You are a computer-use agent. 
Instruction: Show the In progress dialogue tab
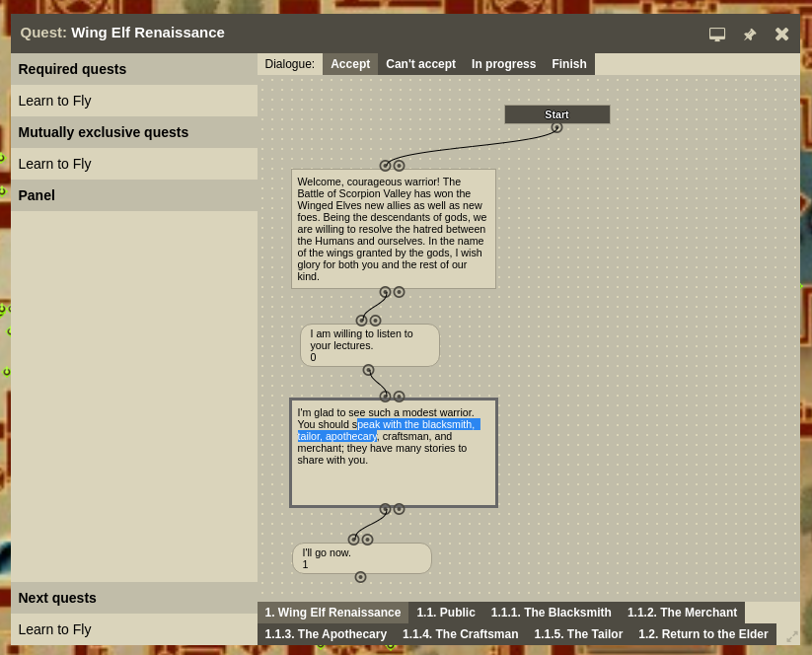tap(503, 64)
